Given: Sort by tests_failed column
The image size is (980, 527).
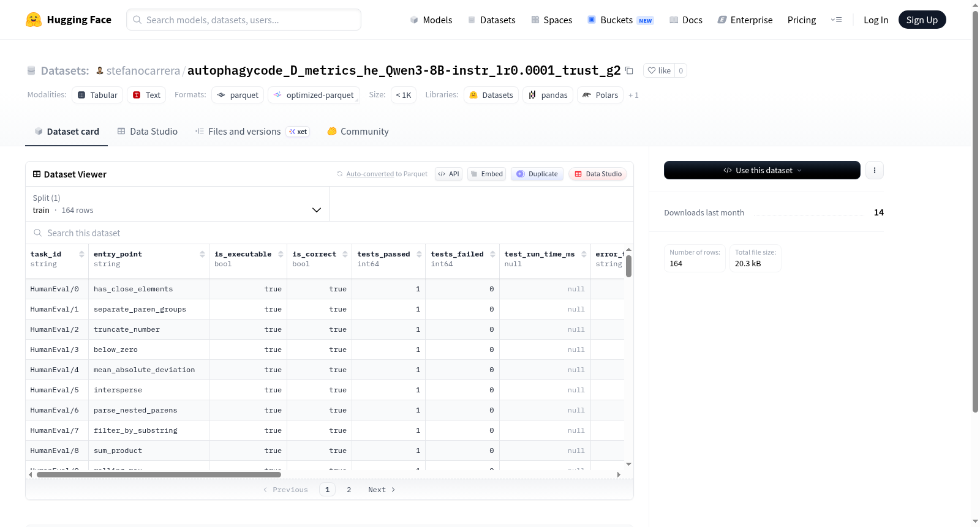Looking at the screenshot, I should pyautogui.click(x=492, y=254).
